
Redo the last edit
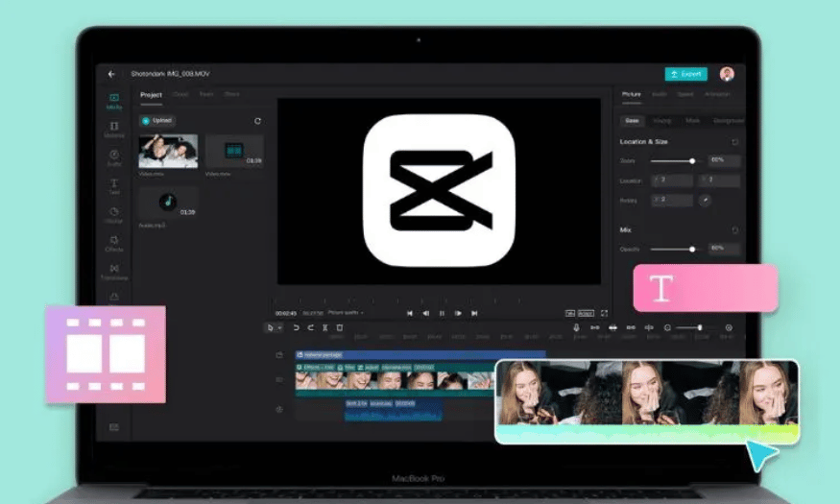click(311, 327)
